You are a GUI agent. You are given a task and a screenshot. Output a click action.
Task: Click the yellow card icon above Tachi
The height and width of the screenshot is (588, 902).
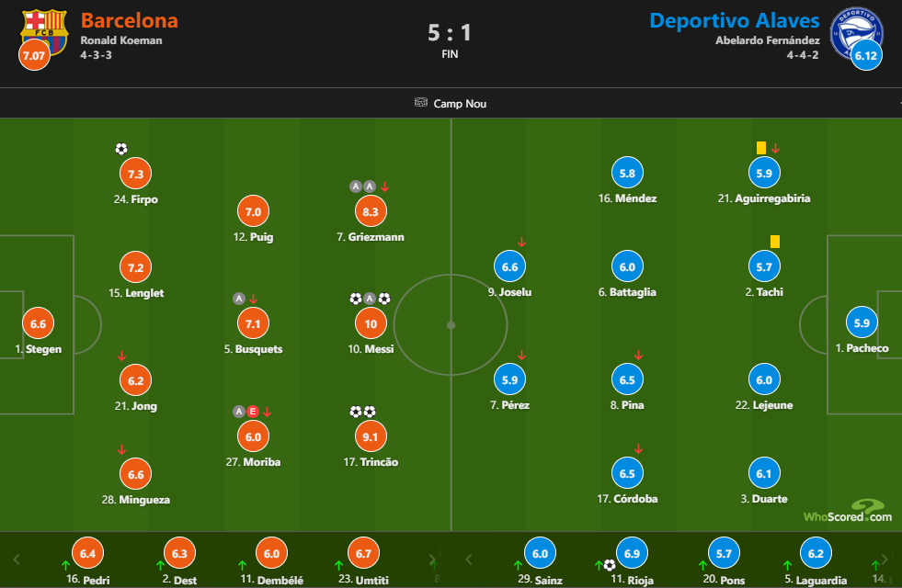tap(775, 242)
